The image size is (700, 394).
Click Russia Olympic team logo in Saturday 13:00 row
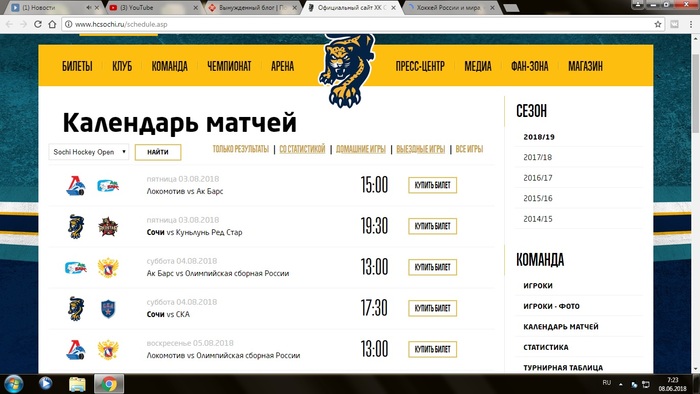click(108, 268)
